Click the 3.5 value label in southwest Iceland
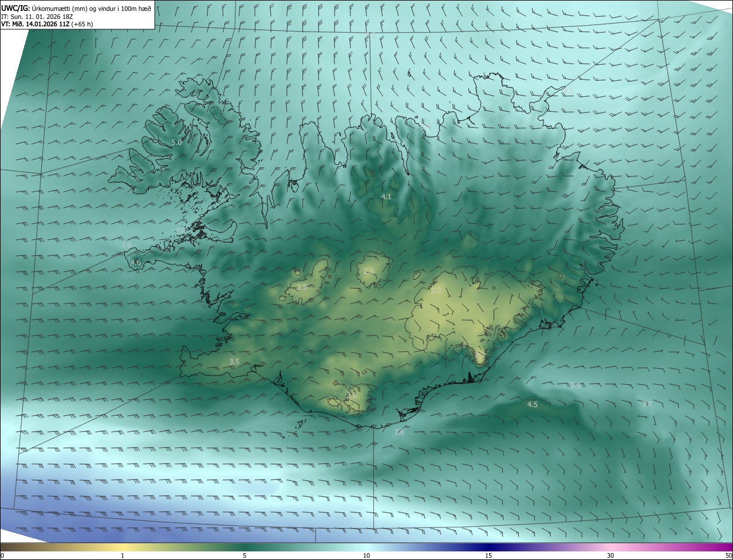This screenshot has height=560, width=733. tap(234, 361)
